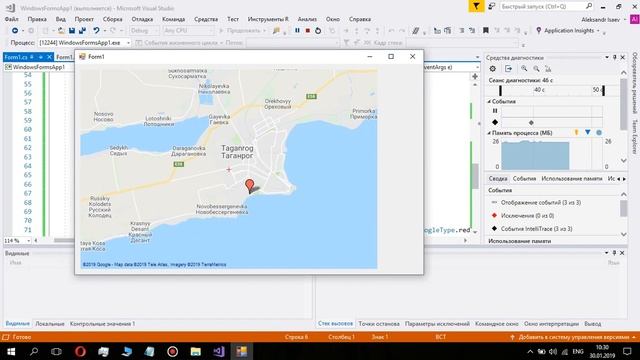Open the Сборка menu
Viewport: 640px width, 360px height.
coord(112,19)
